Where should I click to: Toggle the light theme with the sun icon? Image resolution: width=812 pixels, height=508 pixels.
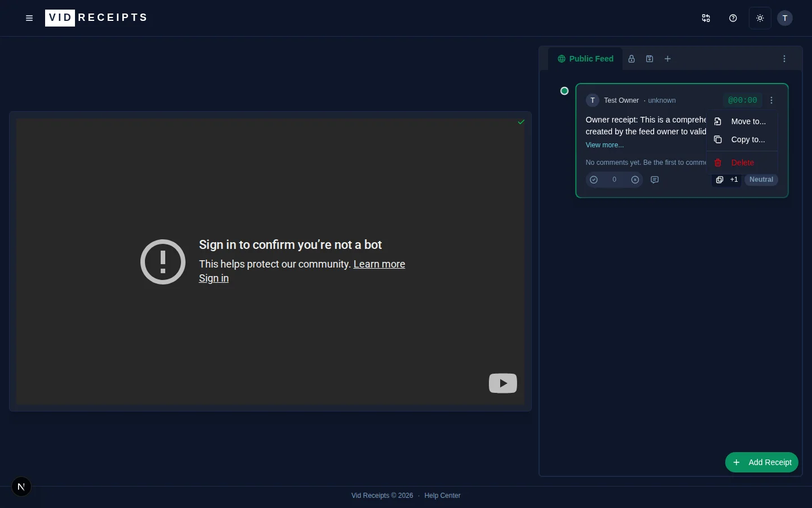[760, 18]
